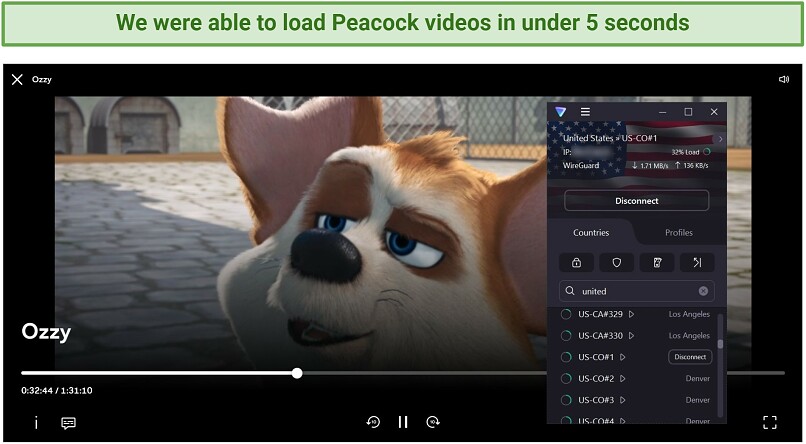The width and height of the screenshot is (806, 444).
Task: Open the VPN hamburger menu
Action: pos(585,112)
